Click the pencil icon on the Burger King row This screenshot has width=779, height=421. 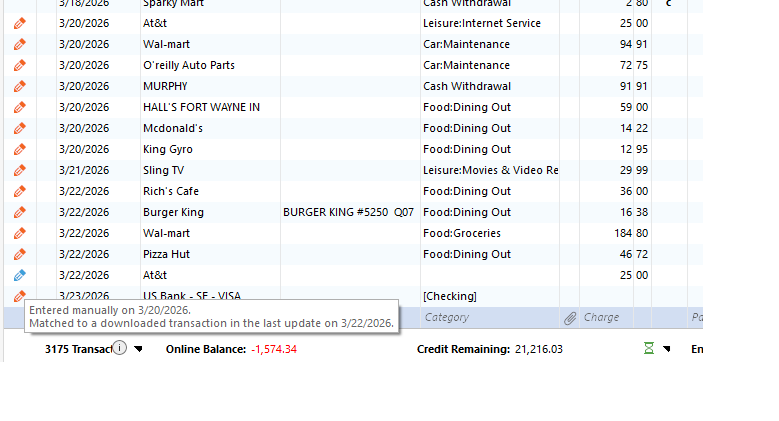click(19, 212)
